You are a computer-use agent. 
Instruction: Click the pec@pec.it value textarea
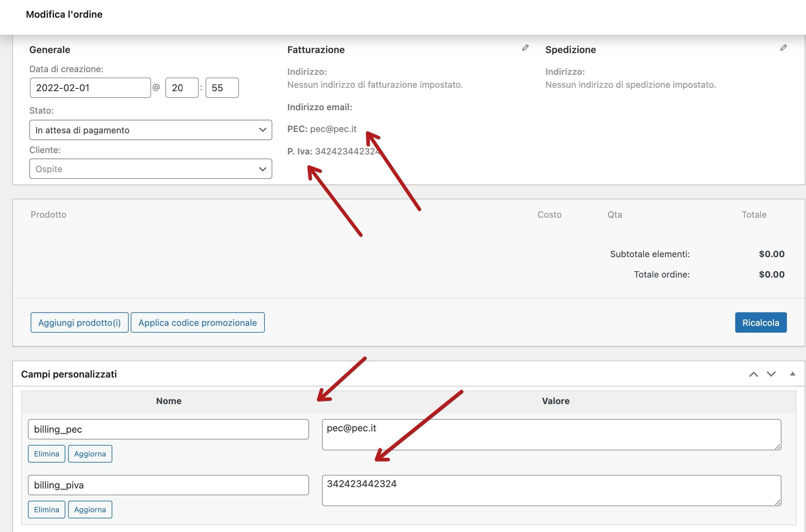[551, 435]
